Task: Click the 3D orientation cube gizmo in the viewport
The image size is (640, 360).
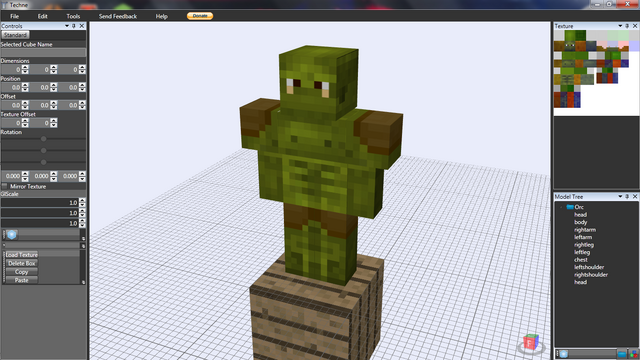Action: (531, 343)
